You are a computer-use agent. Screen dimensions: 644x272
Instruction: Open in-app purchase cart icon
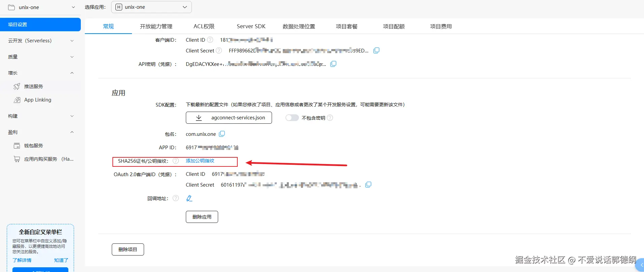(x=17, y=159)
